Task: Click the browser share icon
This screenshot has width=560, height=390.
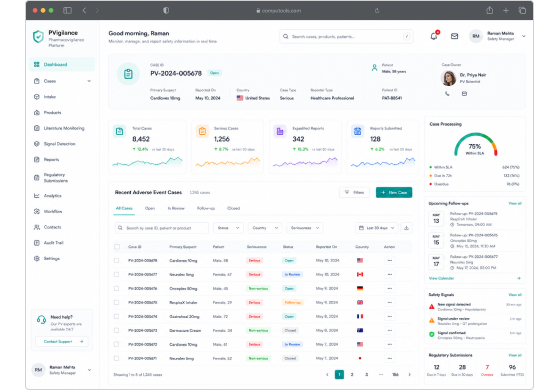Action: pos(490,10)
